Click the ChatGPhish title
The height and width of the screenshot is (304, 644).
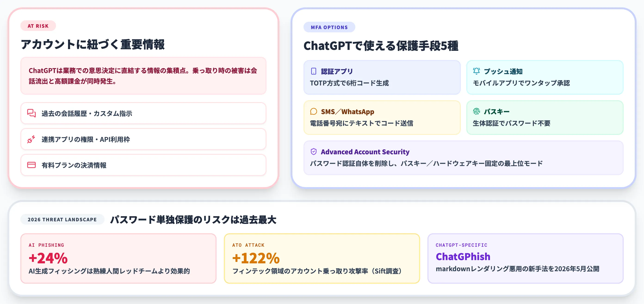(463, 257)
